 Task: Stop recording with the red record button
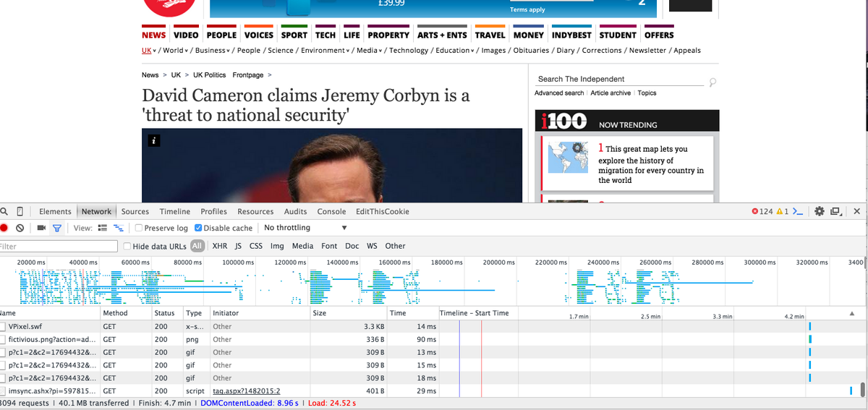click(x=4, y=228)
